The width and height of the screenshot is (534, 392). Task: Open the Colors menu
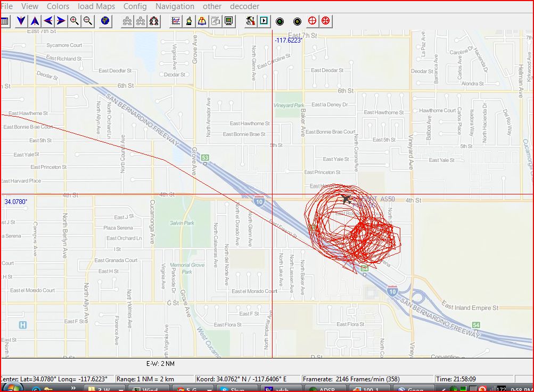[58, 6]
